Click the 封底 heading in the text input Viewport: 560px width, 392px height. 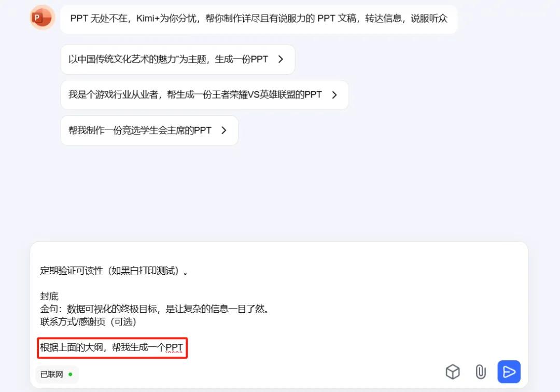point(49,296)
